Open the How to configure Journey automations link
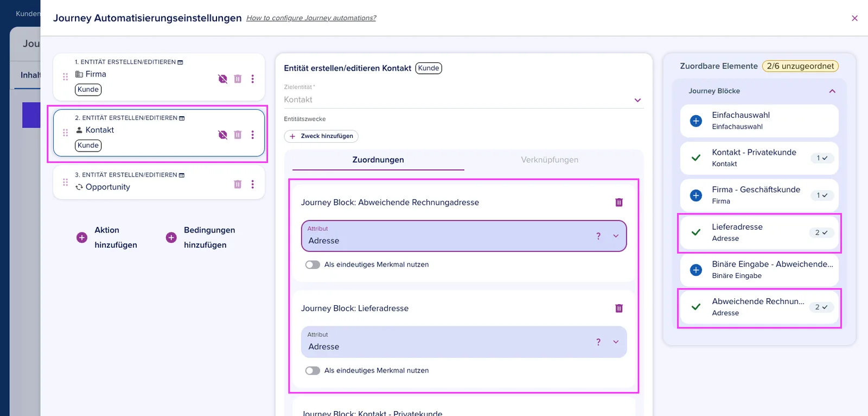This screenshot has height=416, width=868. click(x=311, y=18)
